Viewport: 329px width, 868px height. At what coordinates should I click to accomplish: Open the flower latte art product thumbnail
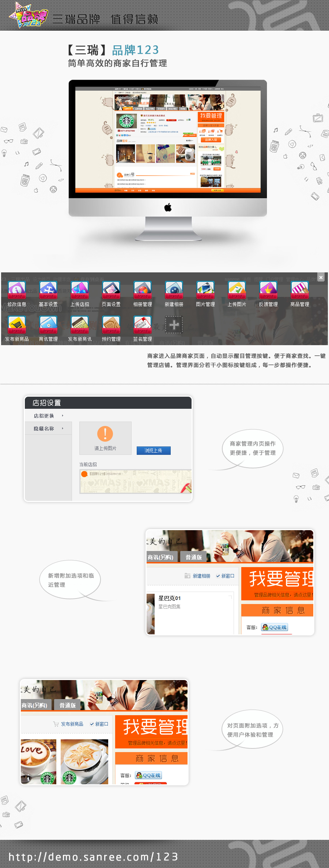[x=84, y=762]
